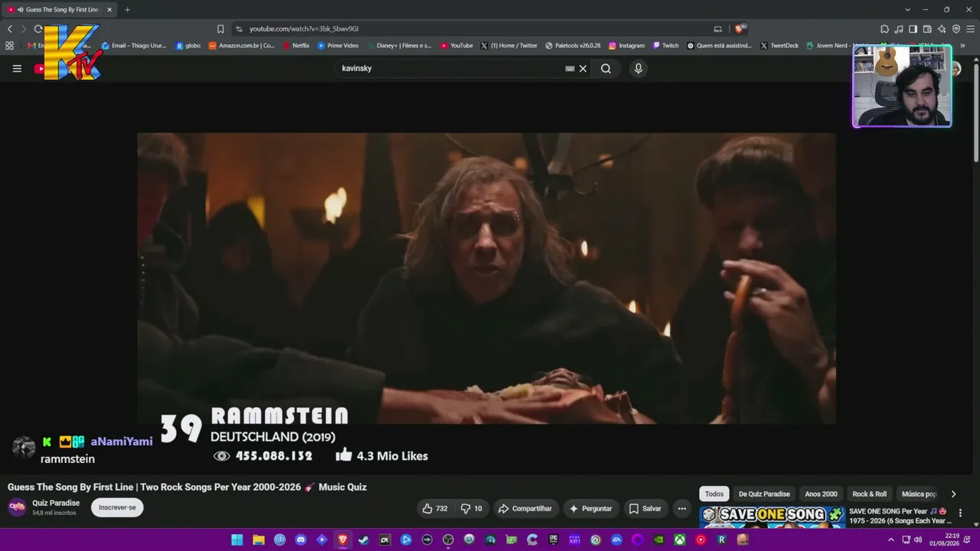
Task: Open Epic Games Launcher from the taskbar
Action: (x=554, y=540)
